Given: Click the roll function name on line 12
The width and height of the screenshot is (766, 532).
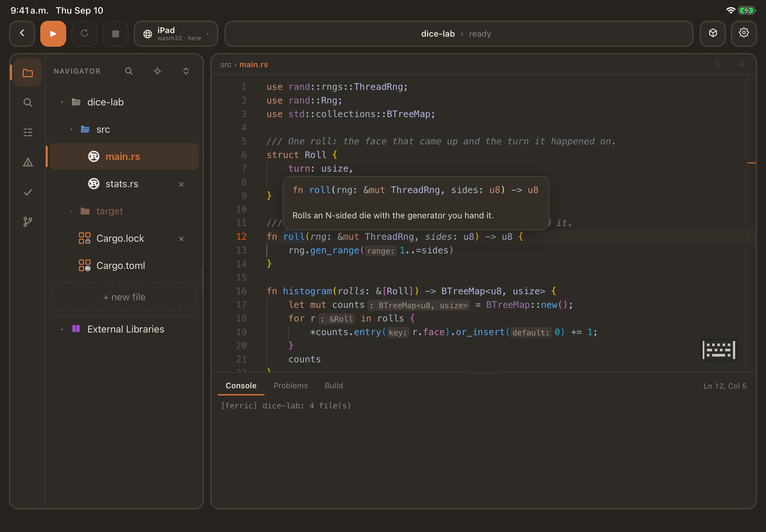Looking at the screenshot, I should click(x=294, y=237).
